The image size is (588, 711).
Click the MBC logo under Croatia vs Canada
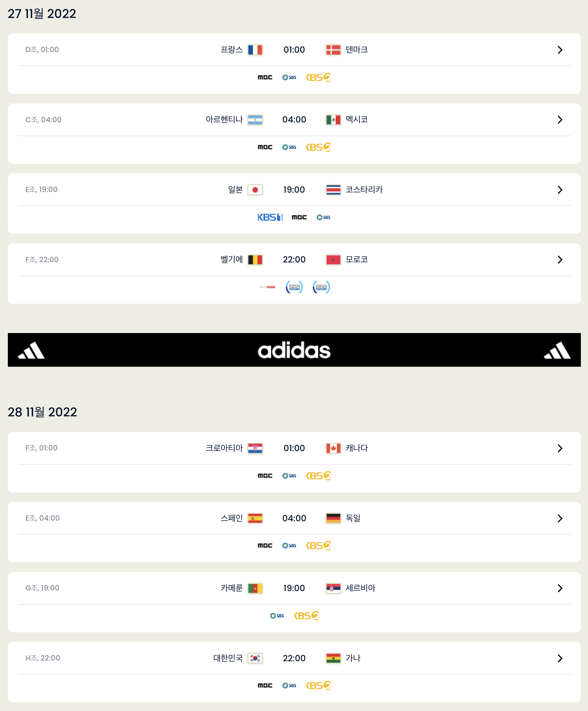265,476
